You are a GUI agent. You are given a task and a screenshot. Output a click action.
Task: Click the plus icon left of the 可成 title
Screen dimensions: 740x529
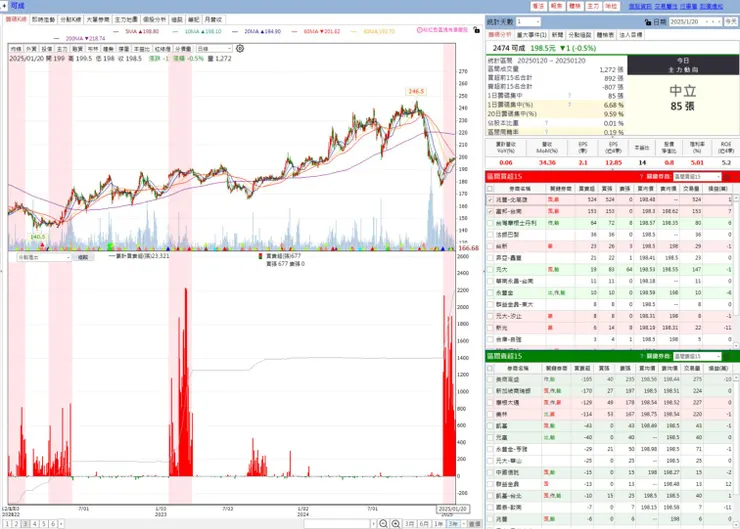click(4, 6)
